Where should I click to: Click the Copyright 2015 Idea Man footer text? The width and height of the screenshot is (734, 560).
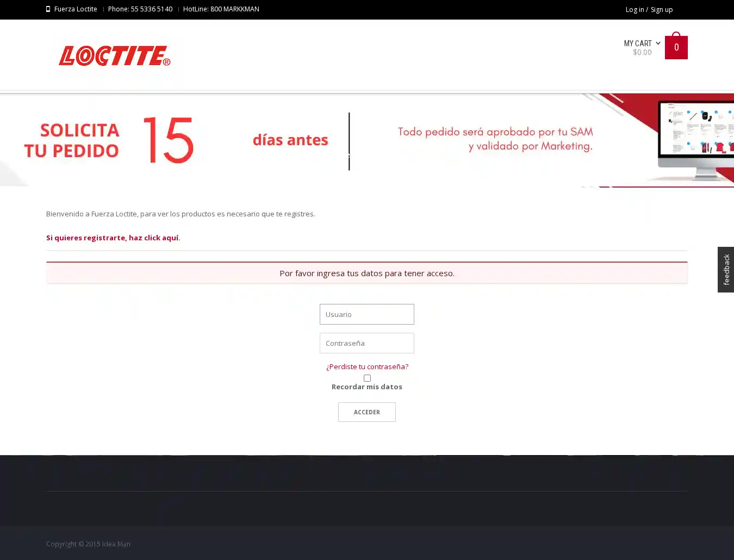pos(88,544)
